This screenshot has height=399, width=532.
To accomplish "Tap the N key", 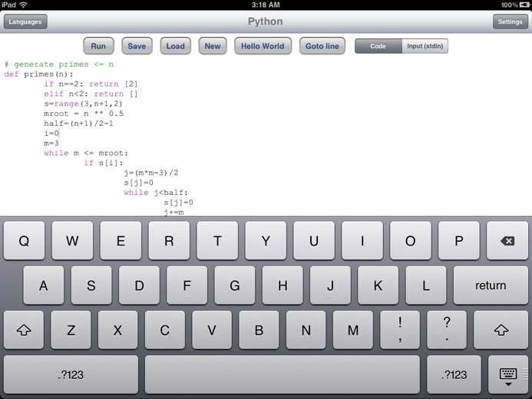I will point(306,330).
